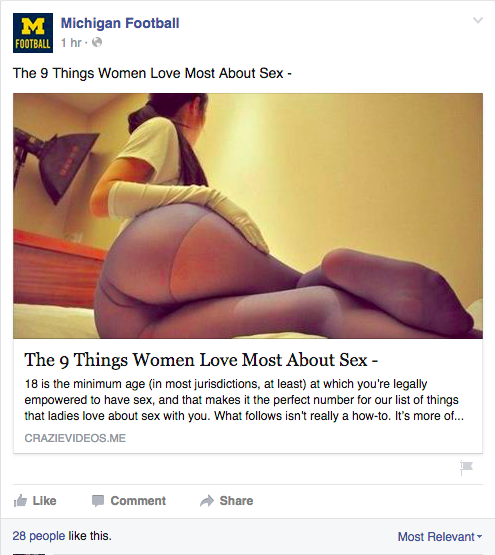The height and width of the screenshot is (555, 495).
Task: Open the Michigan Football profile picture
Action: tap(33, 33)
